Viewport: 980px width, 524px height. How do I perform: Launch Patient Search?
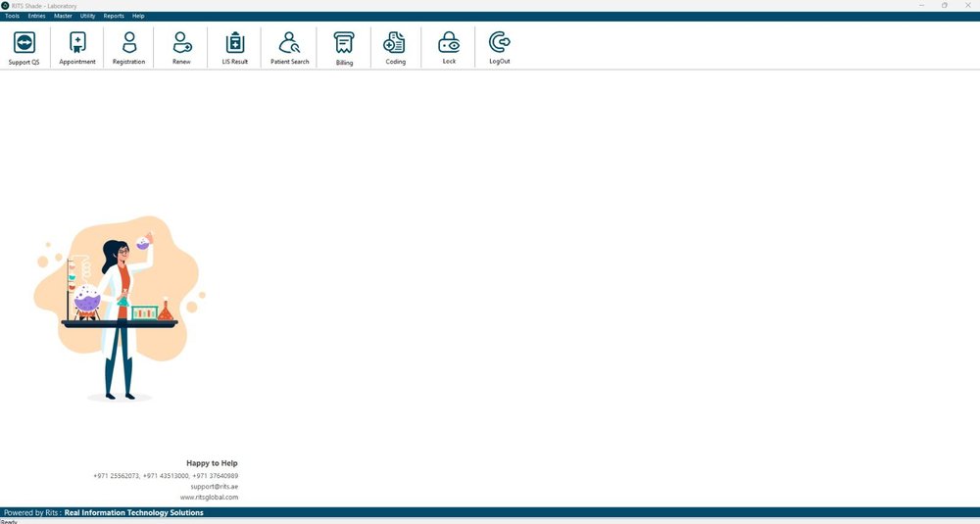click(289, 48)
